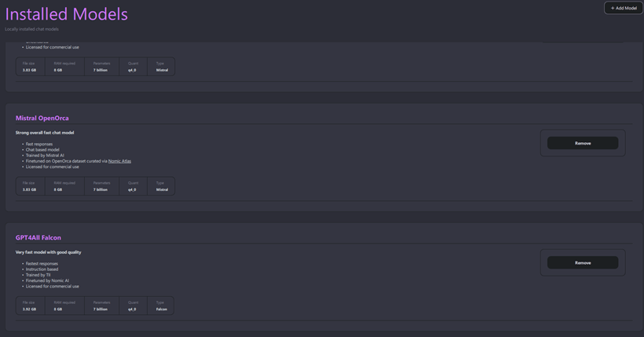Remove the GPT4All Falcon model
644x337 pixels.
583,262
